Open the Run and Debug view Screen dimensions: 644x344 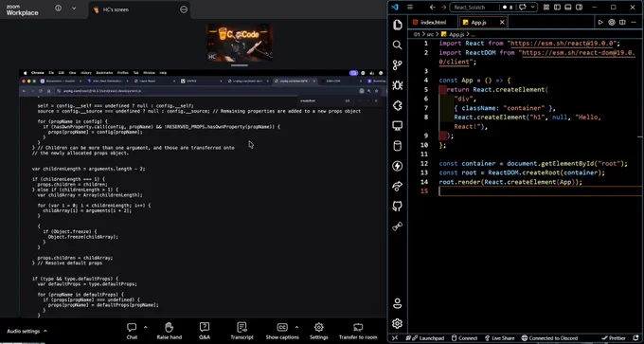[397, 85]
